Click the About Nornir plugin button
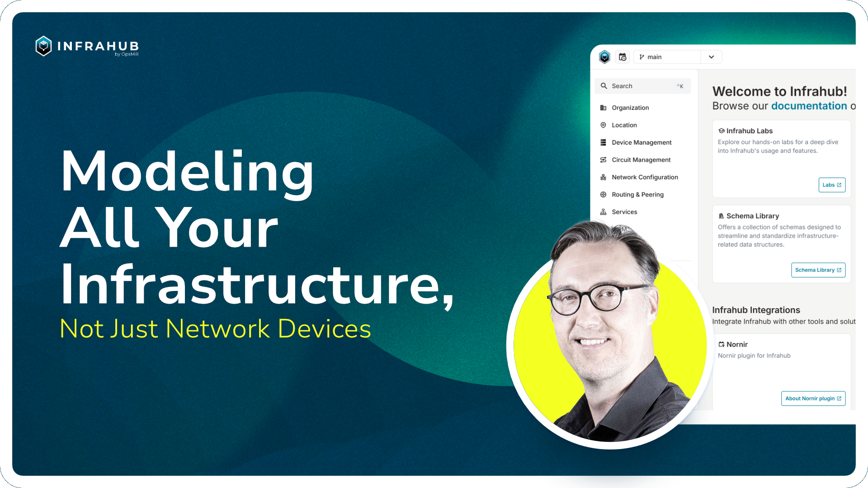The width and height of the screenshot is (868, 488). (x=812, y=398)
